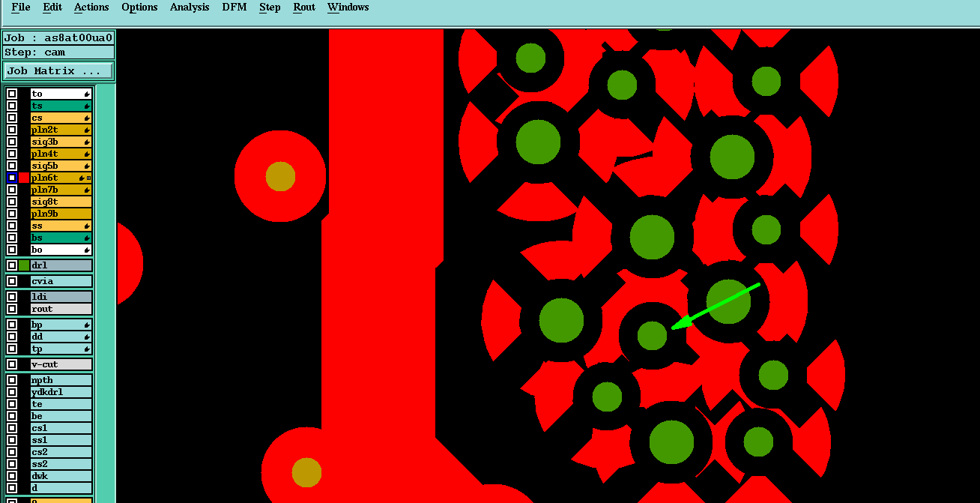
Task: Select the be layer name
Action: 61,416
